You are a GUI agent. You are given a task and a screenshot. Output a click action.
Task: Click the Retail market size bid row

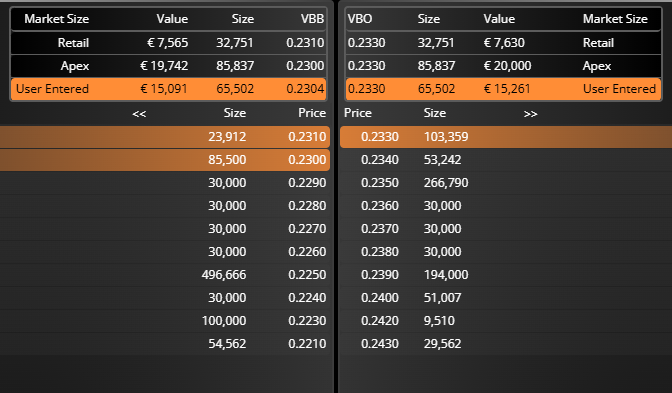coord(168,43)
